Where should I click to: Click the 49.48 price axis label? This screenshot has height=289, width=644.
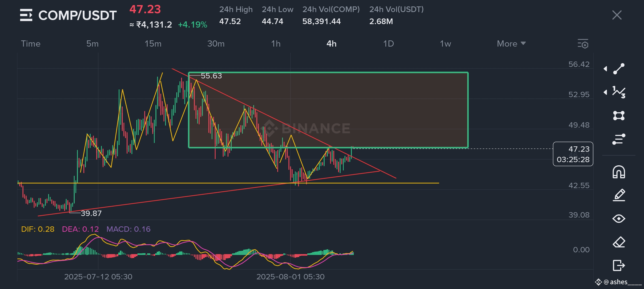[x=579, y=125]
